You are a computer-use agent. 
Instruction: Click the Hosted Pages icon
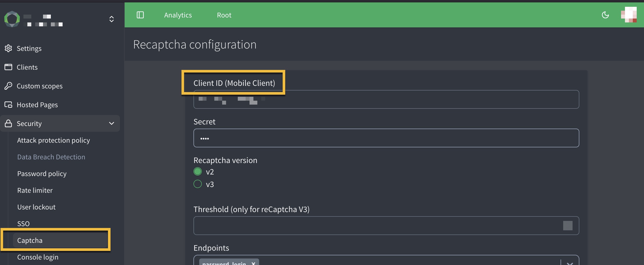[8, 105]
